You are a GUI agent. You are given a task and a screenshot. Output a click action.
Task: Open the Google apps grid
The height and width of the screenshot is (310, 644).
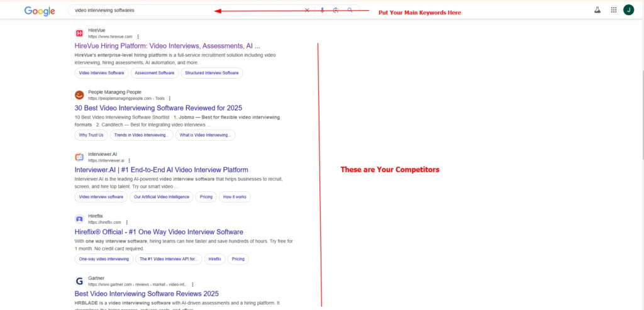(614, 10)
